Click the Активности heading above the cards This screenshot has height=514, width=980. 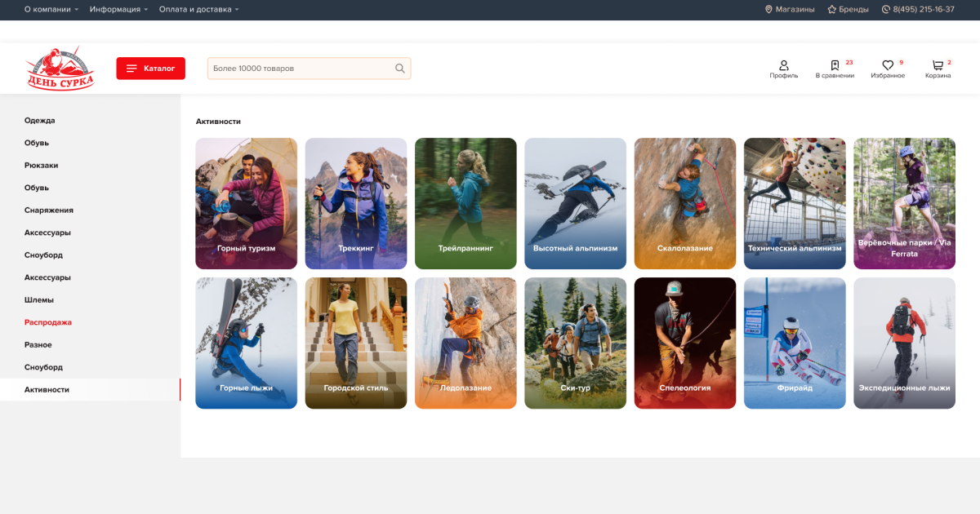point(218,122)
